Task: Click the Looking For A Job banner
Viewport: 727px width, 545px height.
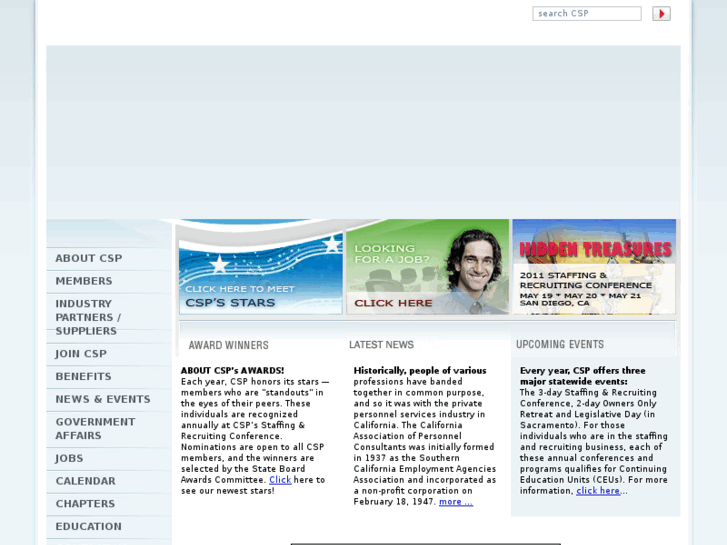Action: [x=427, y=267]
